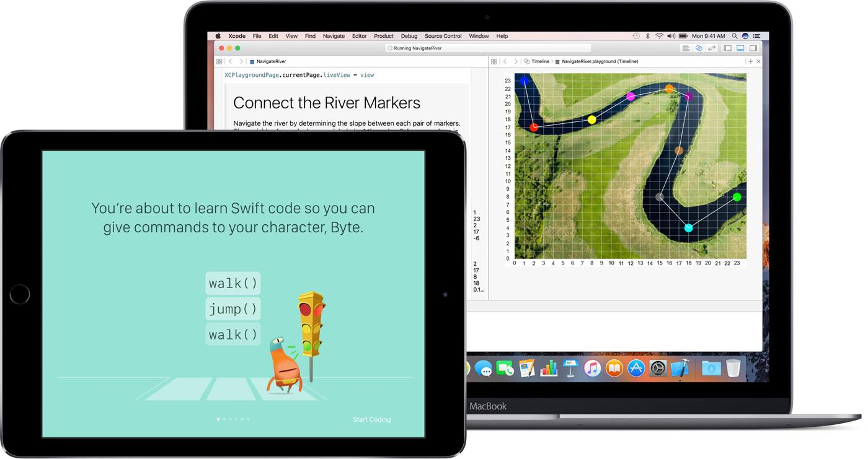Open NavigateRiver.playground (Timeline) jump bar item
Screen dimensions: 868x459
[596, 61]
